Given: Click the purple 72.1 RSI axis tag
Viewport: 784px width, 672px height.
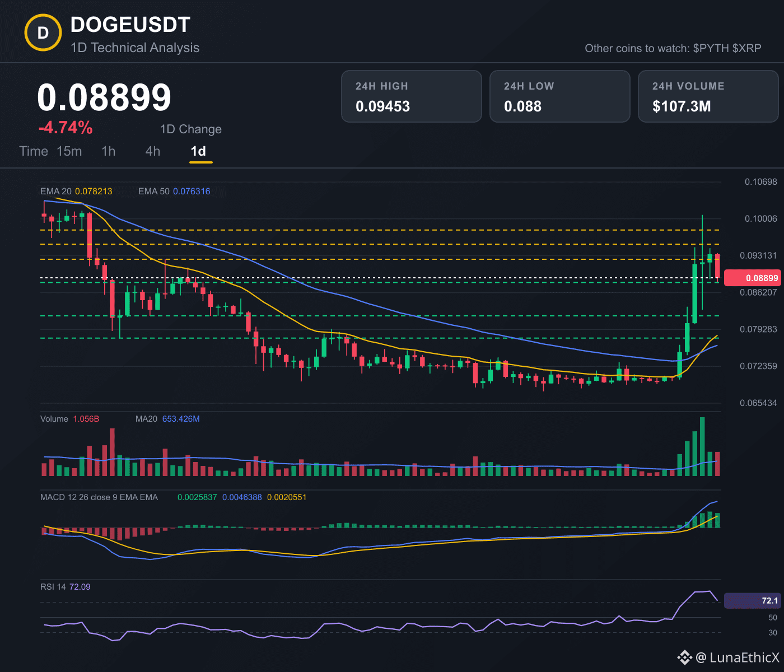Looking at the screenshot, I should pyautogui.click(x=752, y=601).
